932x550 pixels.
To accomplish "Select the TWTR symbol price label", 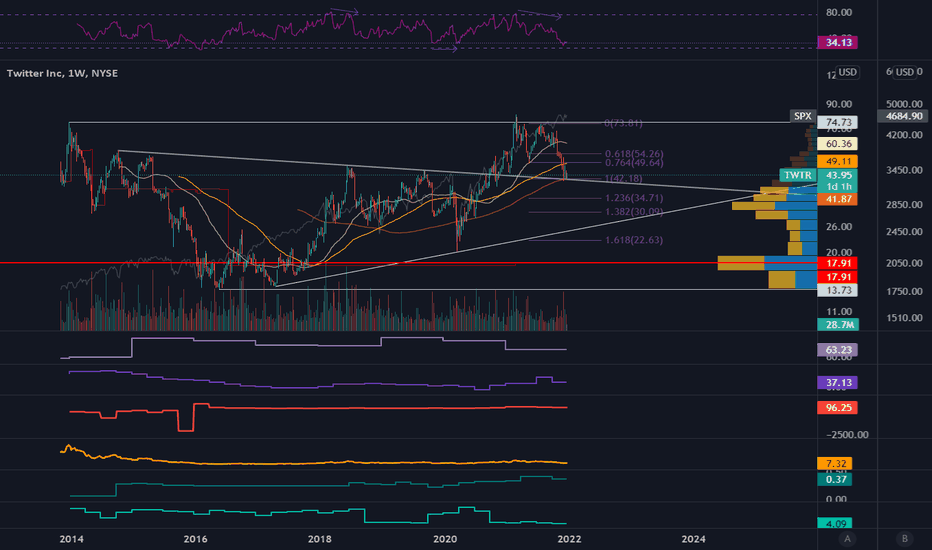I will coord(798,175).
